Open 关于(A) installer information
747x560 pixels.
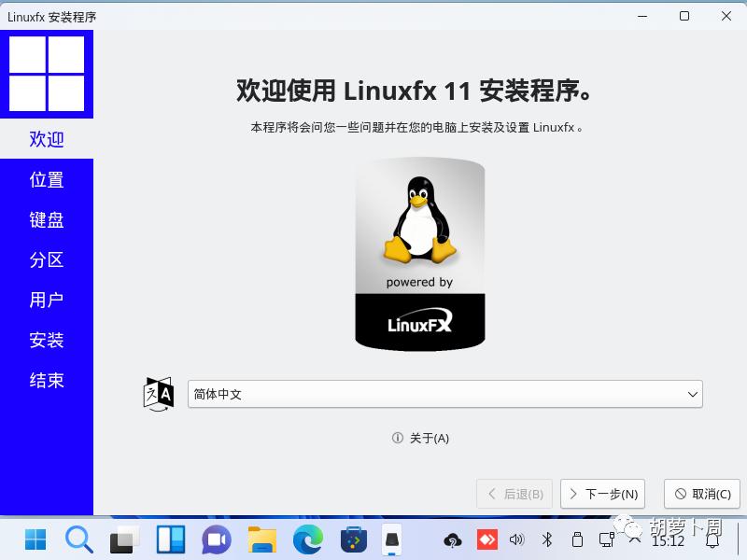pyautogui.click(x=420, y=438)
